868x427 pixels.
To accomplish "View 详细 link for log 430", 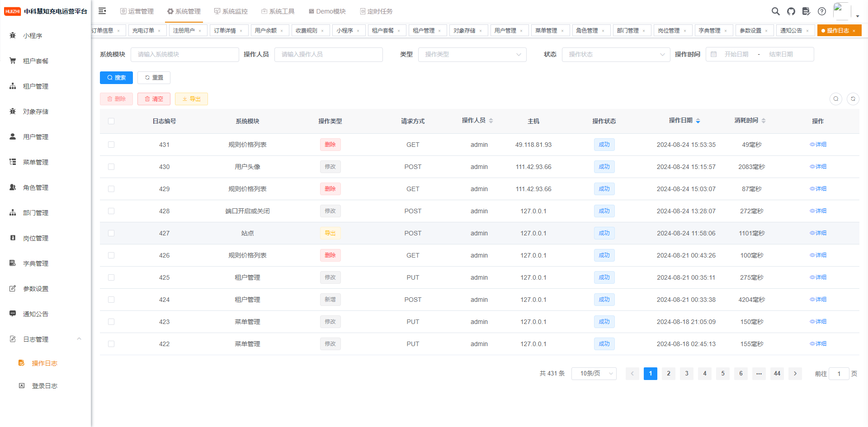I will [x=818, y=167].
